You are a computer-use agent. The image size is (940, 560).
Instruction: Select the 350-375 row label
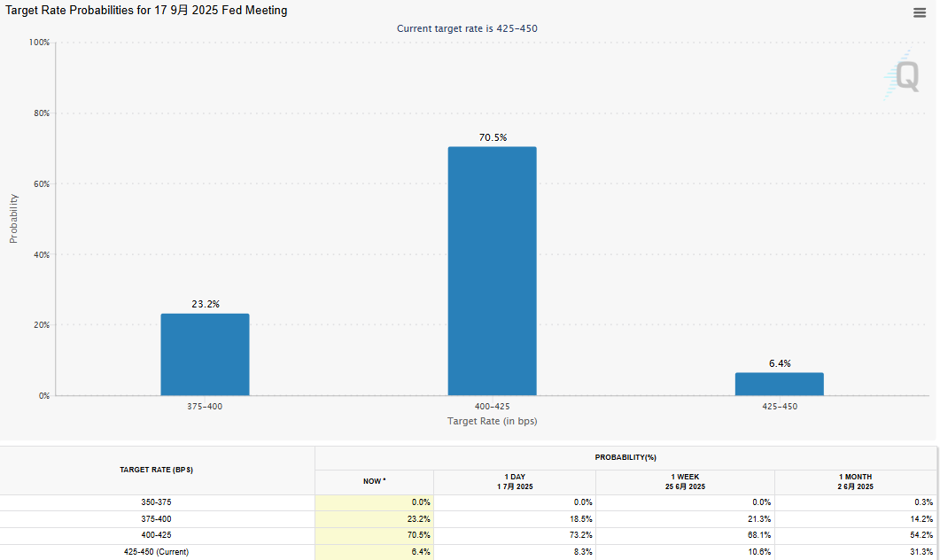coord(157,502)
